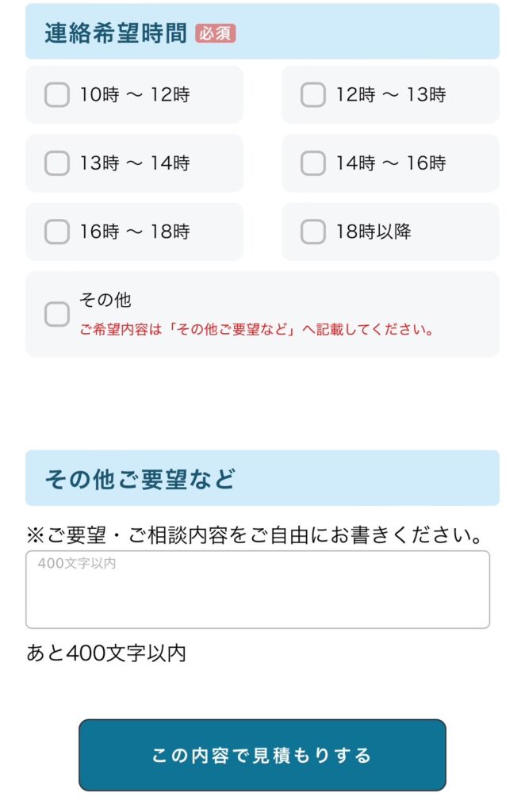Check the 10時 〜 12時 checkbox

point(56,94)
